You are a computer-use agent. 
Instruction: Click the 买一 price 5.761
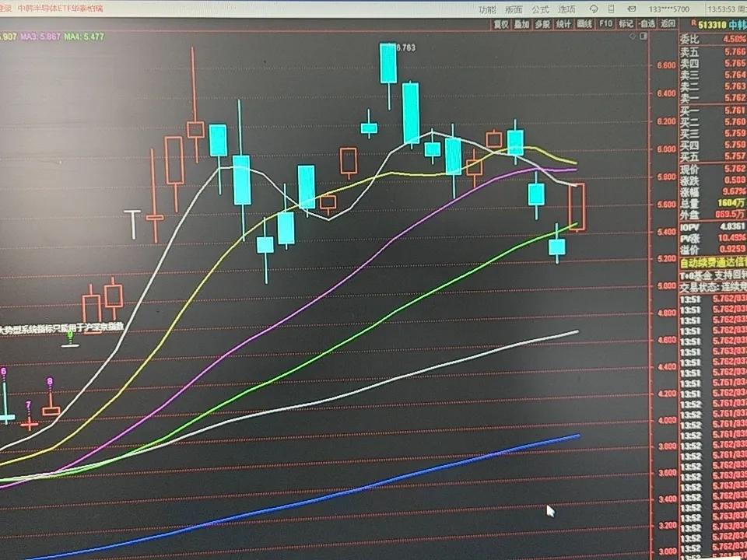(x=735, y=110)
